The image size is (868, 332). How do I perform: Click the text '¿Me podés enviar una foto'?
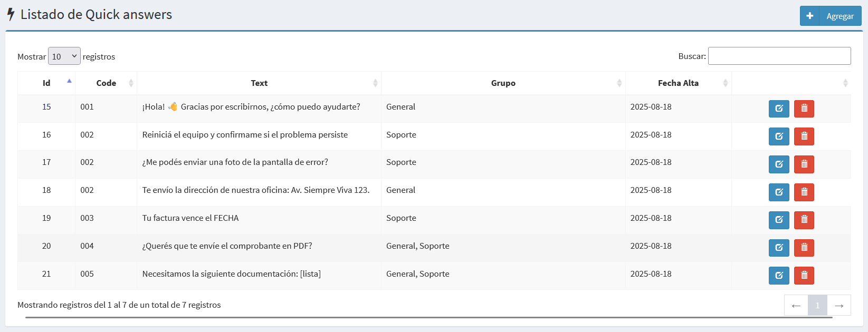coord(235,162)
